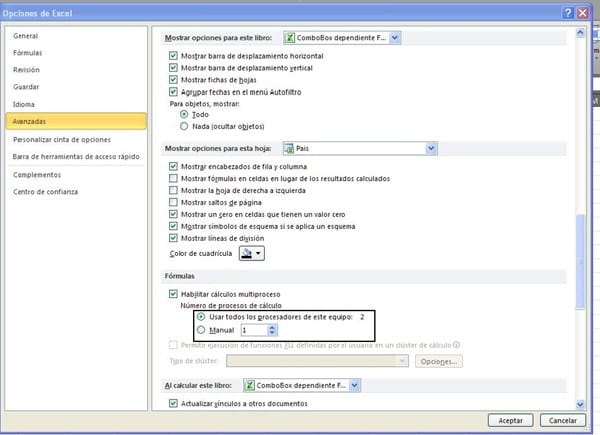The width and height of the screenshot is (600, 435).
Task: Toggle Actualizar vínculos a otros documentos
Action: [173, 403]
